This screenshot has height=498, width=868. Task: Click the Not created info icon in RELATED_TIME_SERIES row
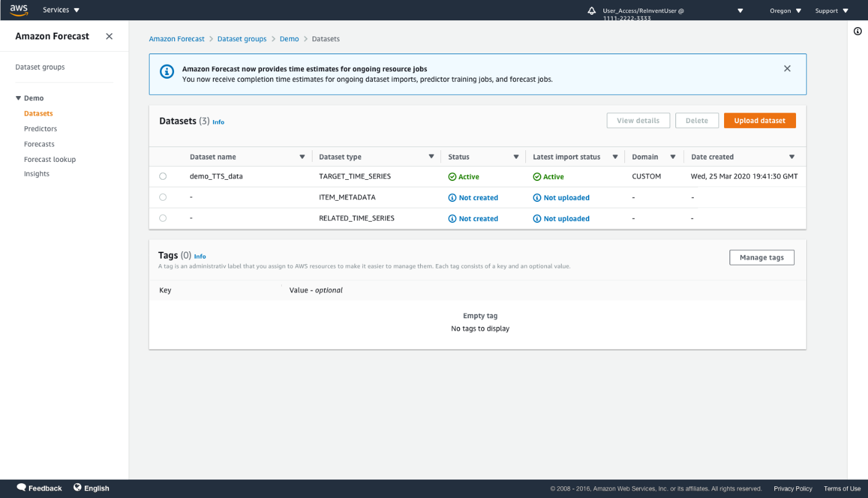coord(452,219)
